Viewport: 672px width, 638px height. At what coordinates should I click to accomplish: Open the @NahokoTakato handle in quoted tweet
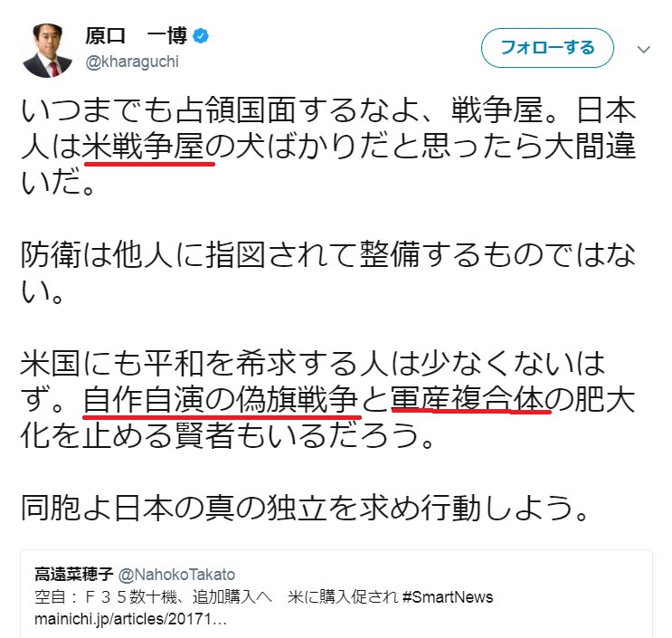coord(176,575)
